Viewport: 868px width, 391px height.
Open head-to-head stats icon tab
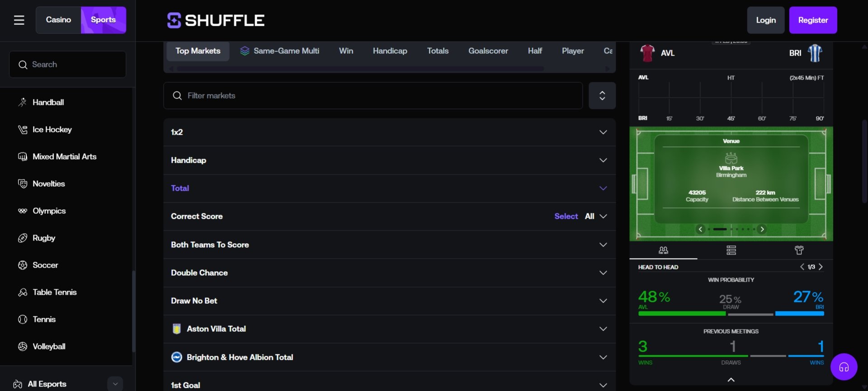(x=663, y=250)
